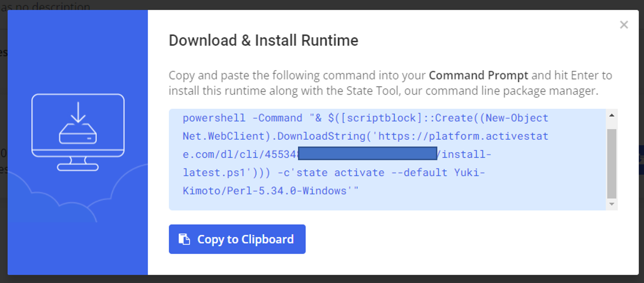644x283 pixels.
Task: Click the "state activate --default" command text
Action: pos(372,173)
